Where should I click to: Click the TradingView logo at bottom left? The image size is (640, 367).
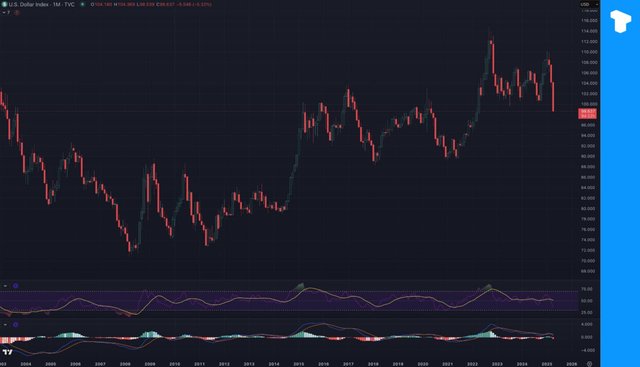coord(7,352)
